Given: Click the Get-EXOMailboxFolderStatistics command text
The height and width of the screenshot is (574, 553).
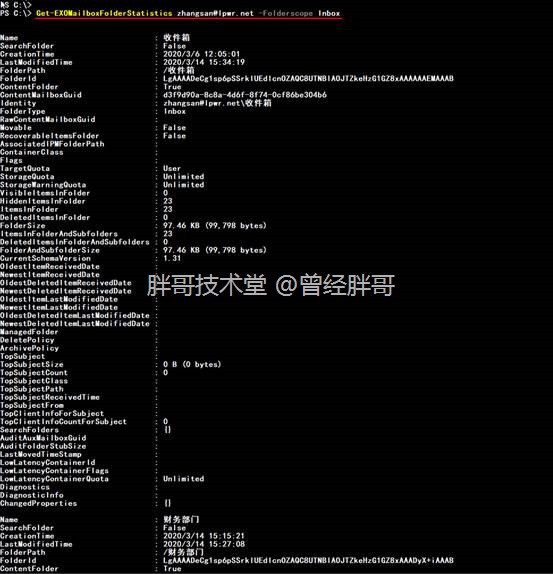Looking at the screenshot, I should pyautogui.click(x=104, y=14).
